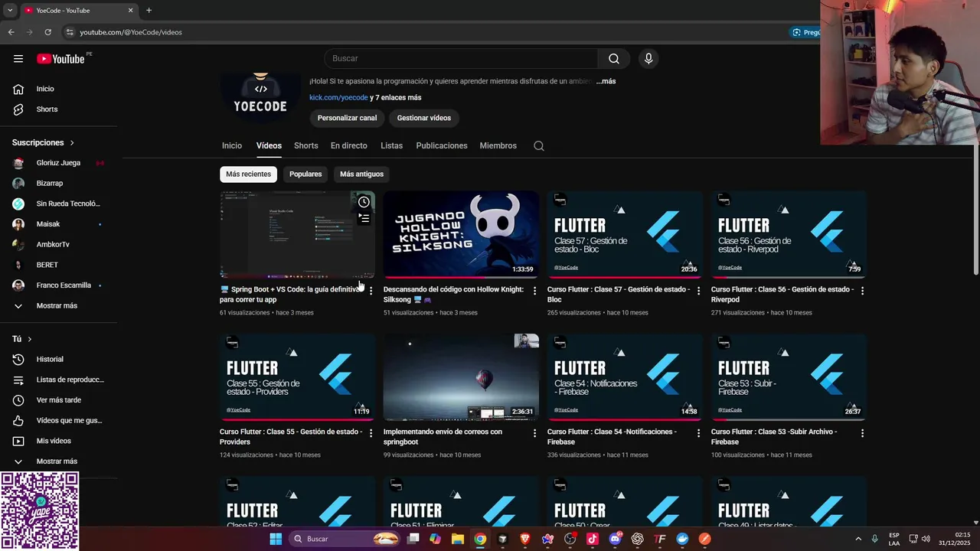This screenshot has height=551, width=980.
Task: Expand channel description with ...más
Action: [606, 81]
